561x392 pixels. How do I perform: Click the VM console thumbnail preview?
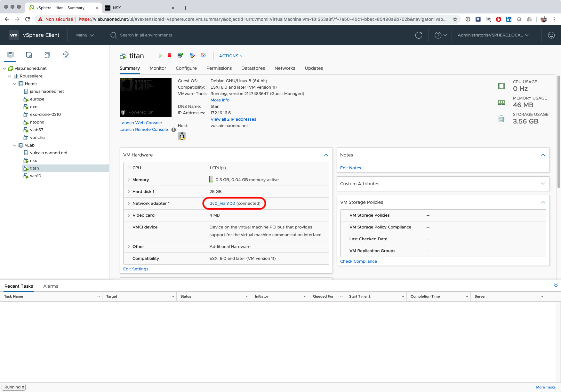click(x=145, y=97)
